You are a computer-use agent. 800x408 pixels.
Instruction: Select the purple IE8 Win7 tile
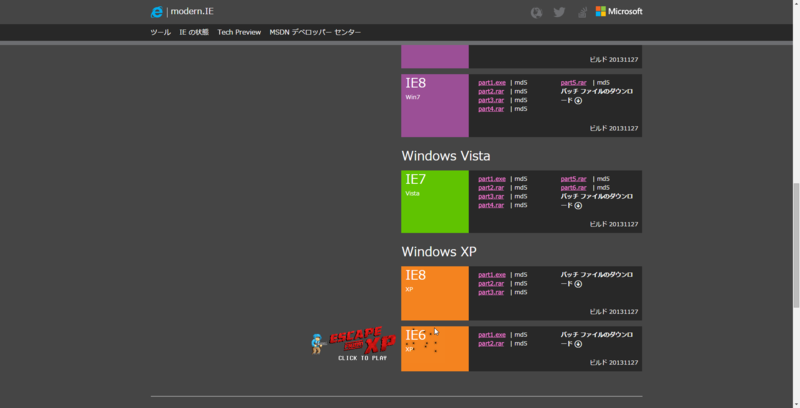point(435,106)
